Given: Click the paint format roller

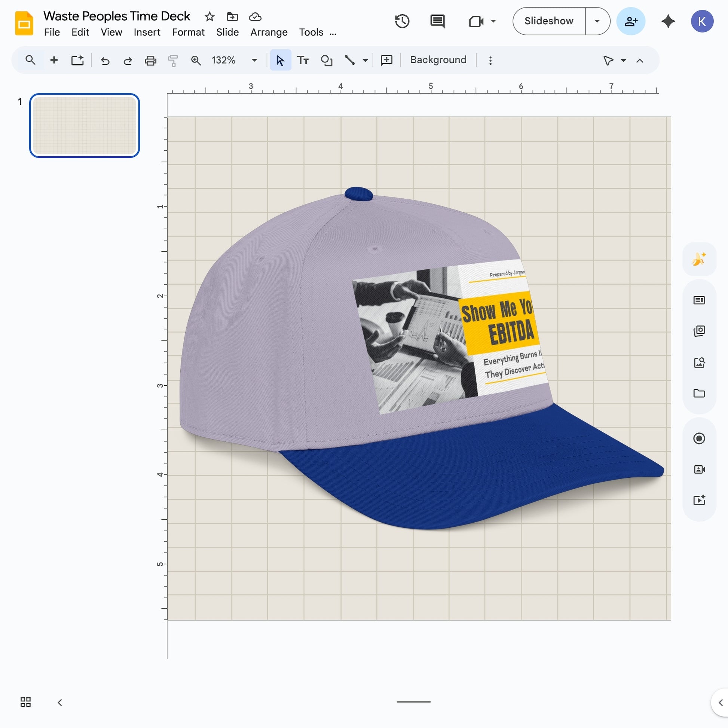Looking at the screenshot, I should [x=173, y=61].
